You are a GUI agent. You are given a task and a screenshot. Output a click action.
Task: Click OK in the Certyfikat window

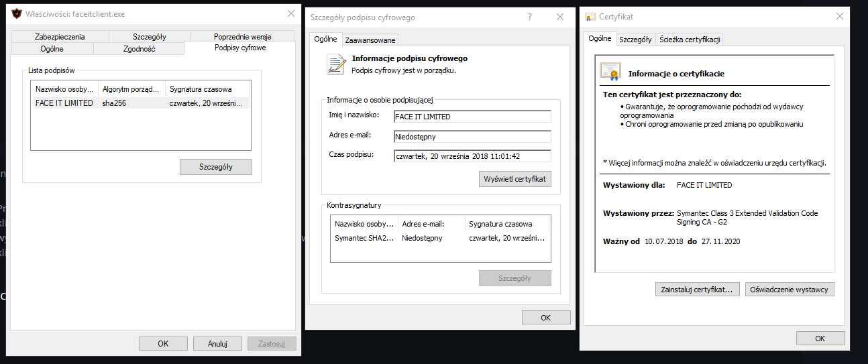[820, 338]
